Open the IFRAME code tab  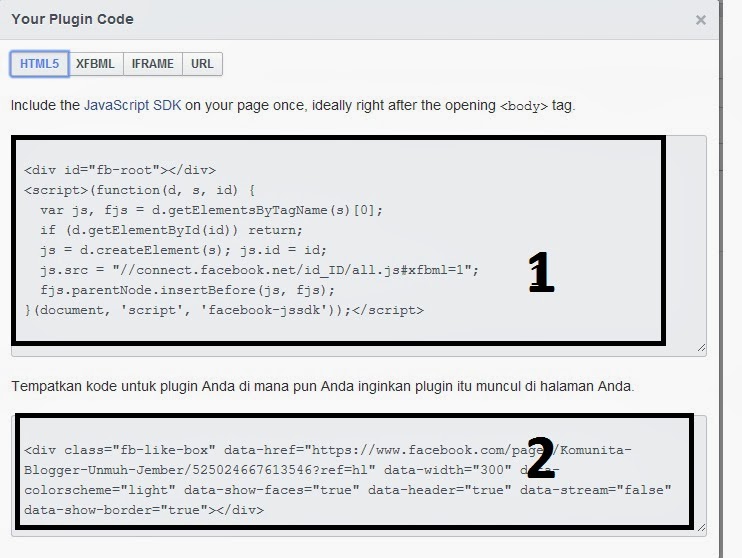click(152, 64)
